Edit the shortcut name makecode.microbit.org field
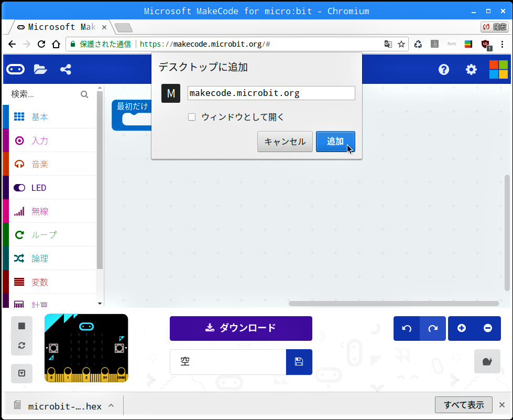The image size is (513, 420). 271,93
